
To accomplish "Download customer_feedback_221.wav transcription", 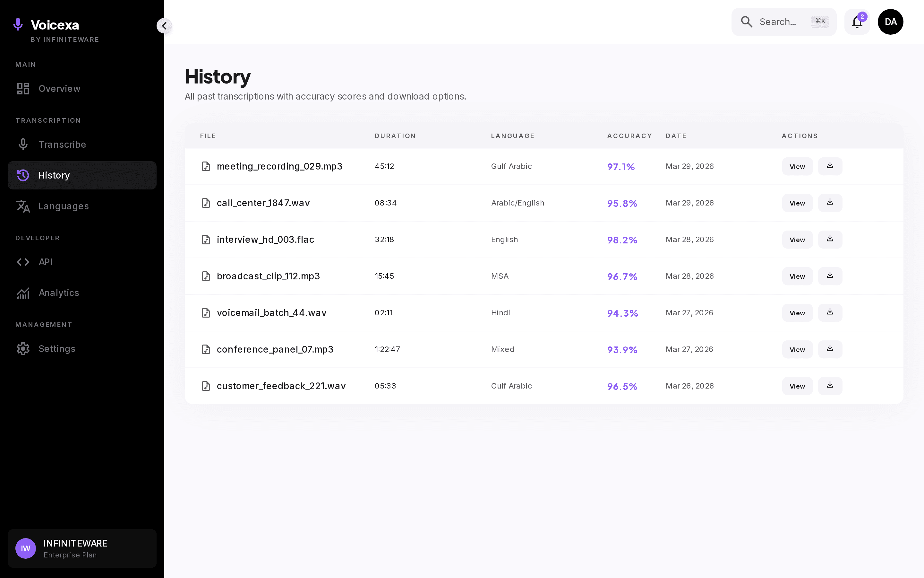I will click(x=830, y=386).
